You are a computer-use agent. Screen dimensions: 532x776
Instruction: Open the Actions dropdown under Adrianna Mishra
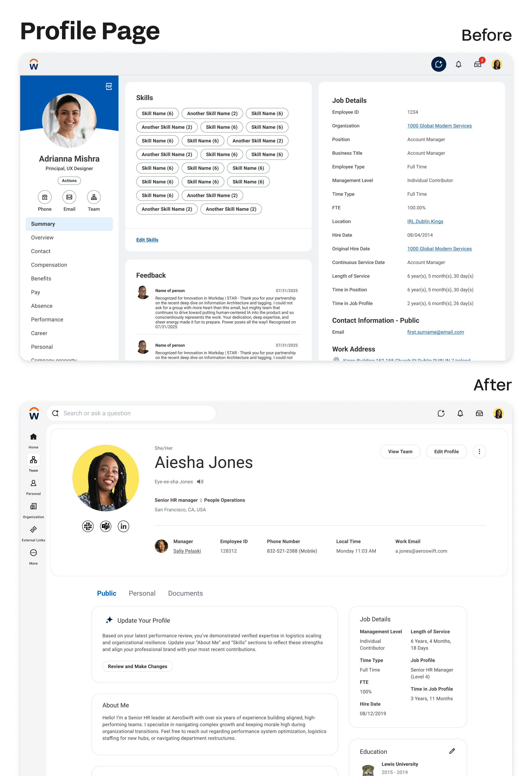pyautogui.click(x=69, y=181)
